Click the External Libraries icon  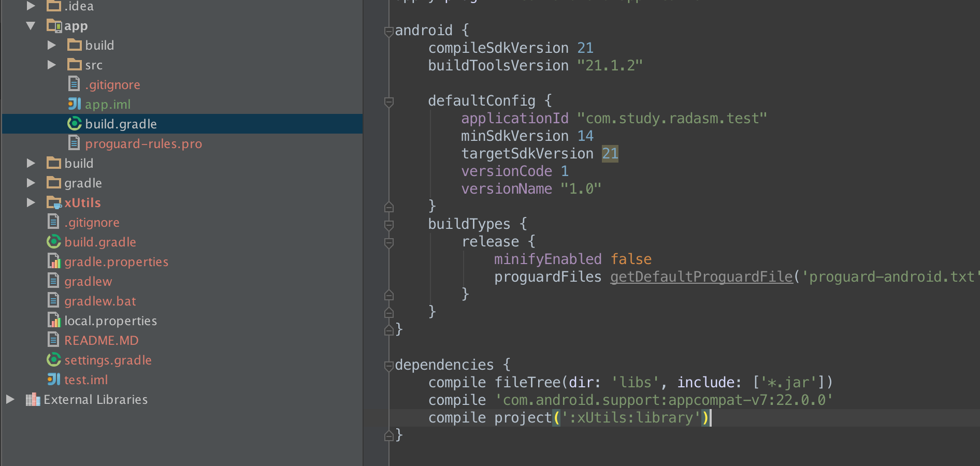33,399
